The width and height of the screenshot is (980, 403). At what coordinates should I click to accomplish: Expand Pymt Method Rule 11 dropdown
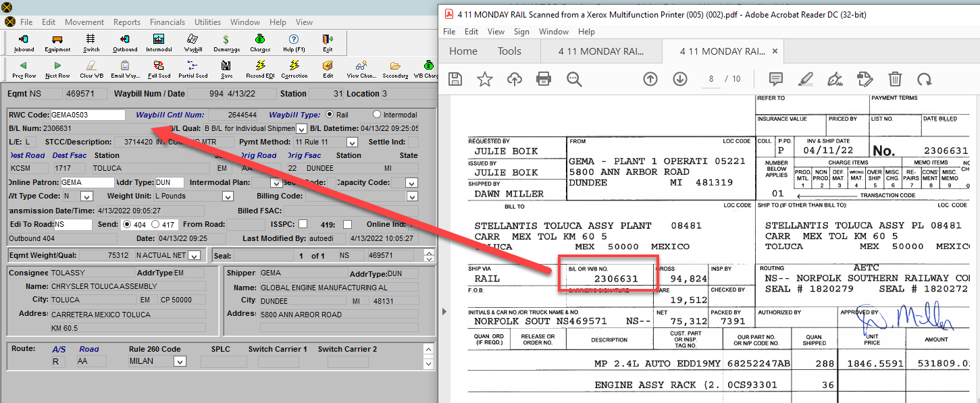[352, 142]
